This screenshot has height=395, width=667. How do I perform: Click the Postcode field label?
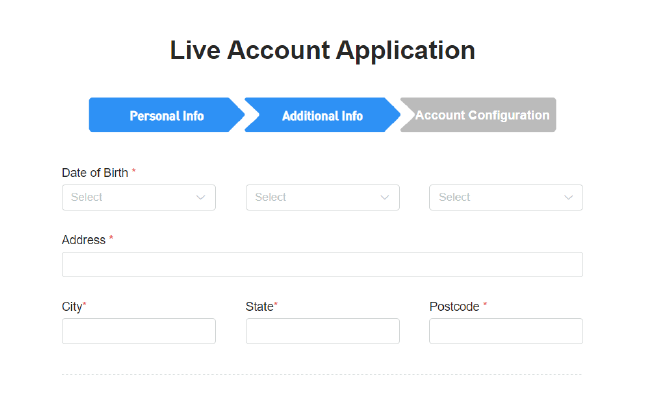(x=454, y=307)
